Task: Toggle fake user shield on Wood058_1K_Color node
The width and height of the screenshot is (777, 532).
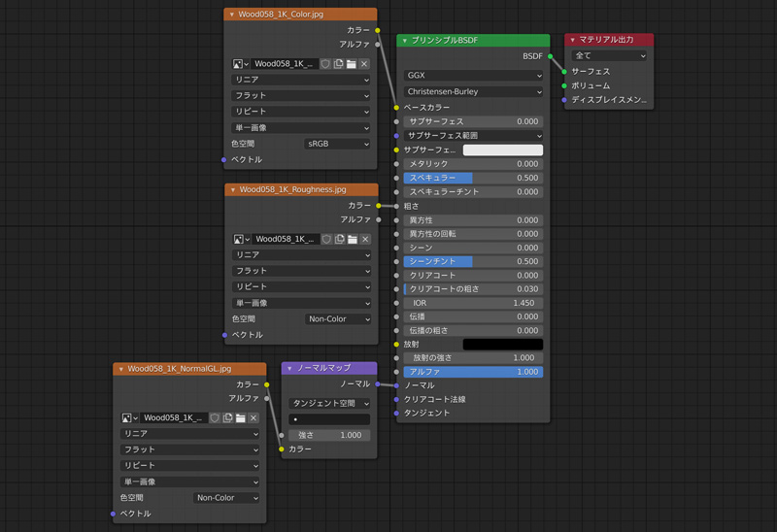Action: 326,64
